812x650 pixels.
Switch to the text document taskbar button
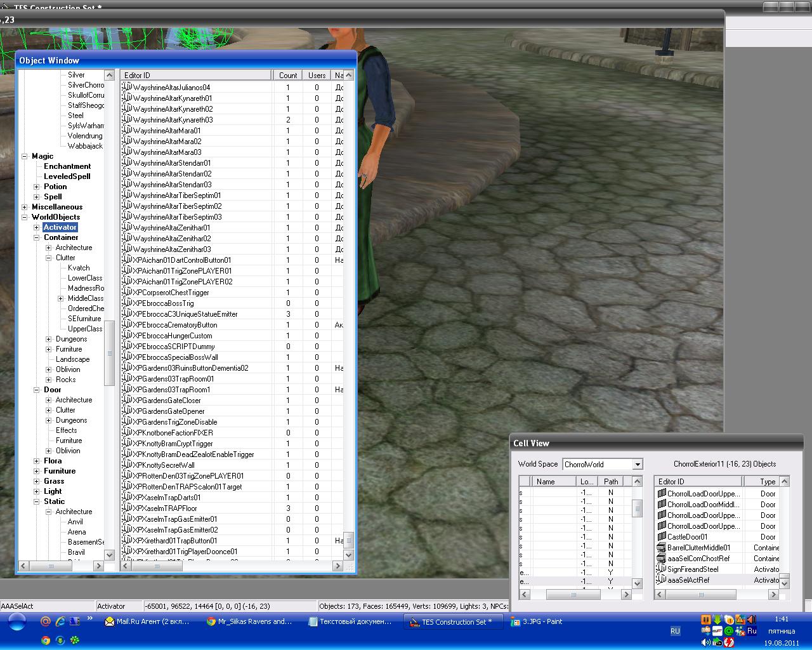pyautogui.click(x=351, y=622)
